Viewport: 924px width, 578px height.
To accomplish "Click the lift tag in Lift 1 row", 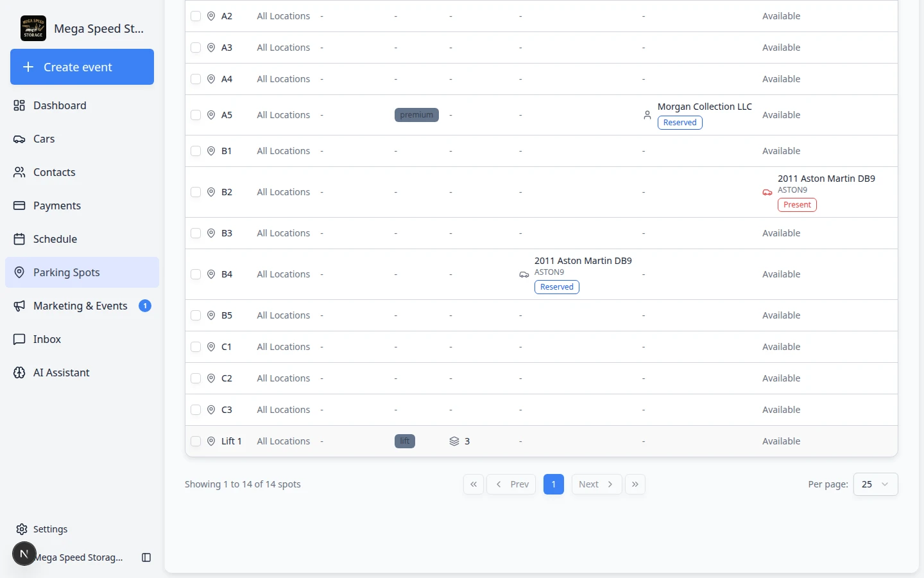I will [405, 441].
